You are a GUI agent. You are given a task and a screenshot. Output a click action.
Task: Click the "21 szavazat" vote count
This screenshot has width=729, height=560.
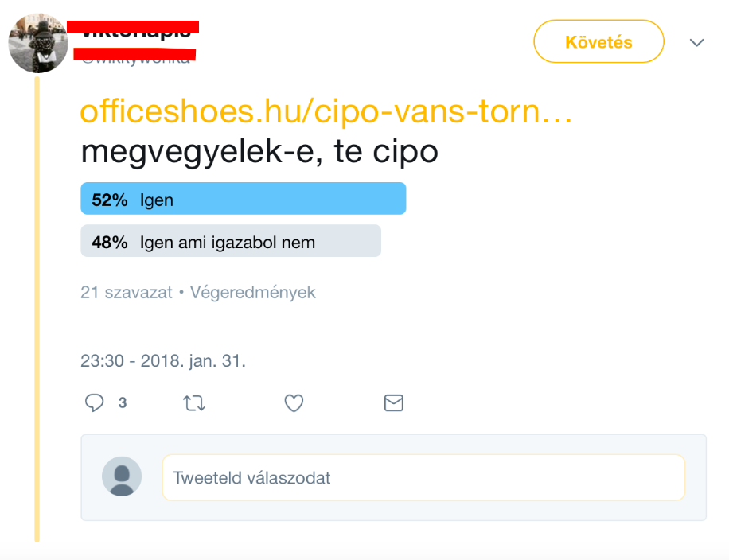click(127, 293)
